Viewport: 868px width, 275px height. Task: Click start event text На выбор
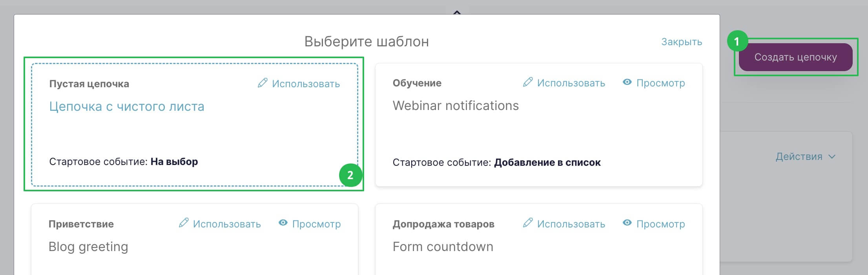click(174, 162)
